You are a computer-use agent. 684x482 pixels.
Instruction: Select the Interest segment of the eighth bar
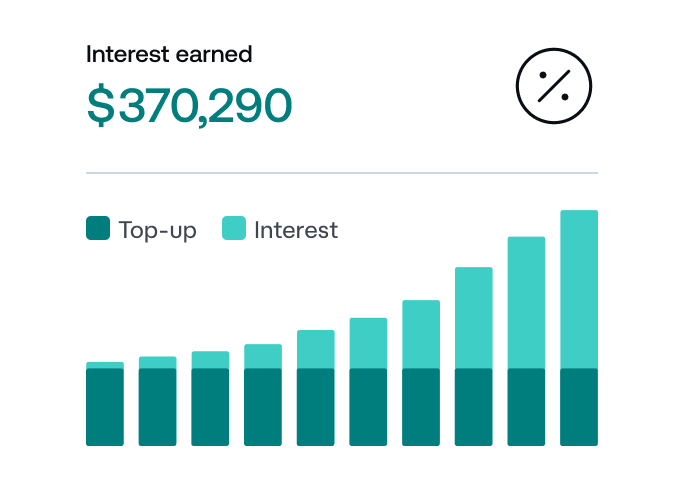point(473,318)
